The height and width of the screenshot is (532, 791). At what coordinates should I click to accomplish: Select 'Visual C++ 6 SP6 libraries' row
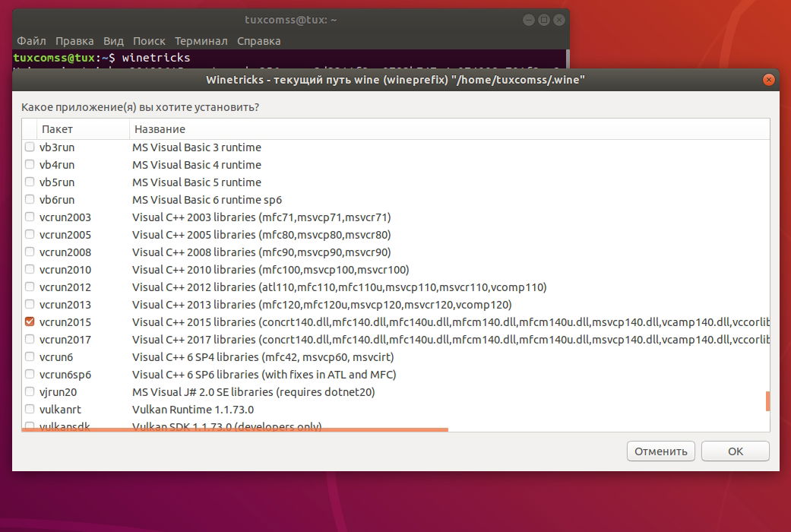click(396, 375)
